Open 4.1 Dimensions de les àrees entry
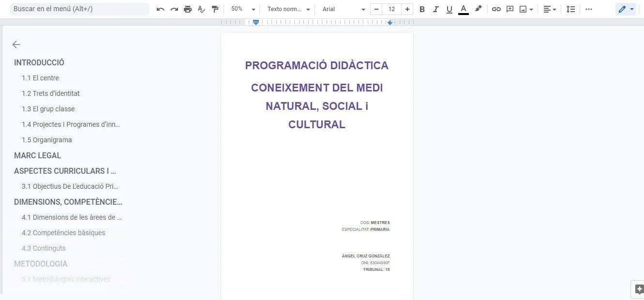The width and height of the screenshot is (644, 300). [x=72, y=217]
